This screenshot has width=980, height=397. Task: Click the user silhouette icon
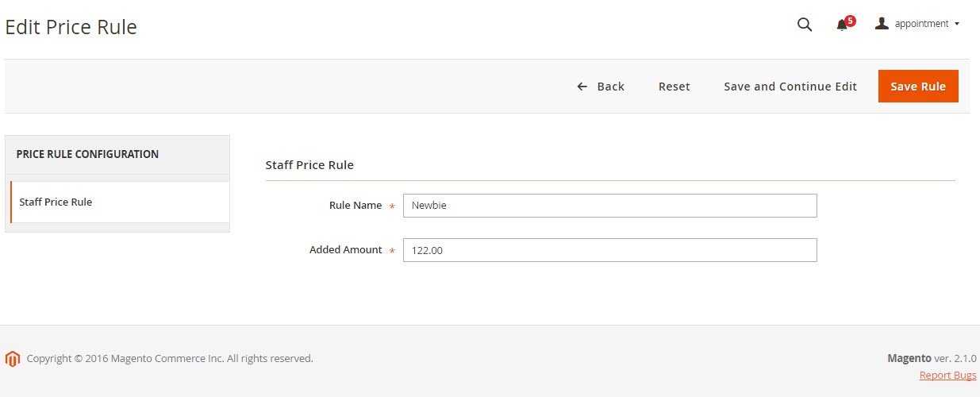881,24
